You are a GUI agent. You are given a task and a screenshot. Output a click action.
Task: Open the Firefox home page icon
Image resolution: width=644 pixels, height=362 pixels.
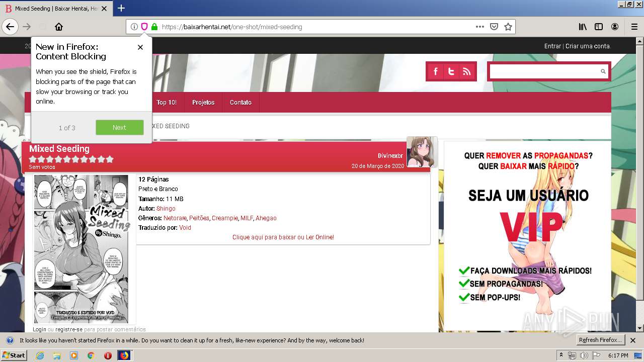pos(59,27)
